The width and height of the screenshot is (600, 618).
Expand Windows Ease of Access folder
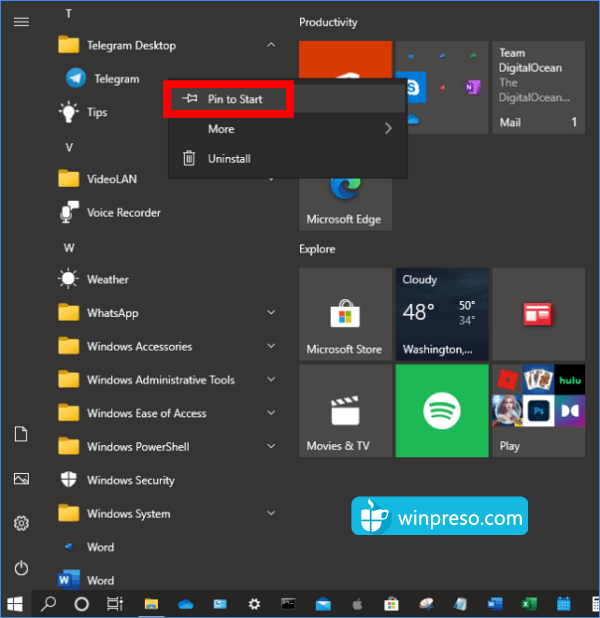271,413
